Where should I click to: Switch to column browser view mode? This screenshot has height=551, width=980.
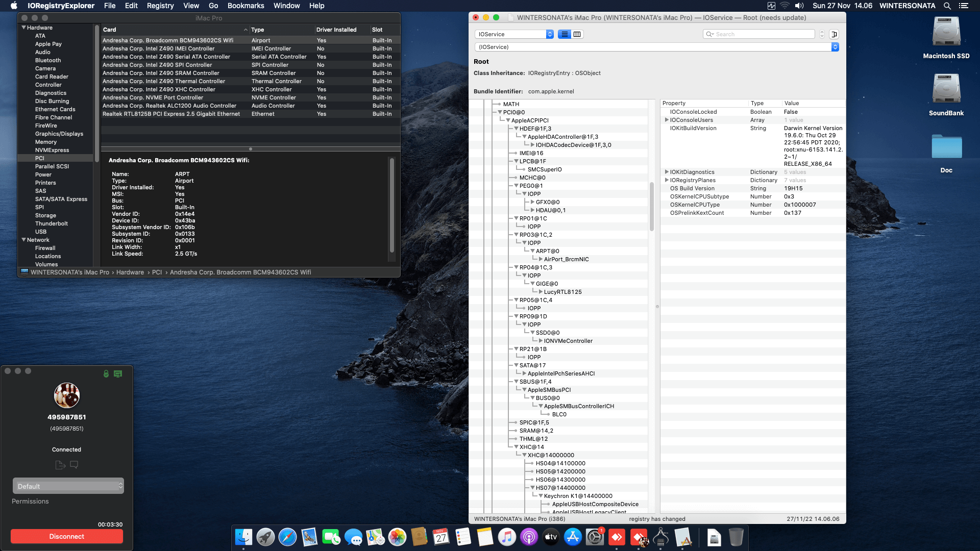[577, 34]
